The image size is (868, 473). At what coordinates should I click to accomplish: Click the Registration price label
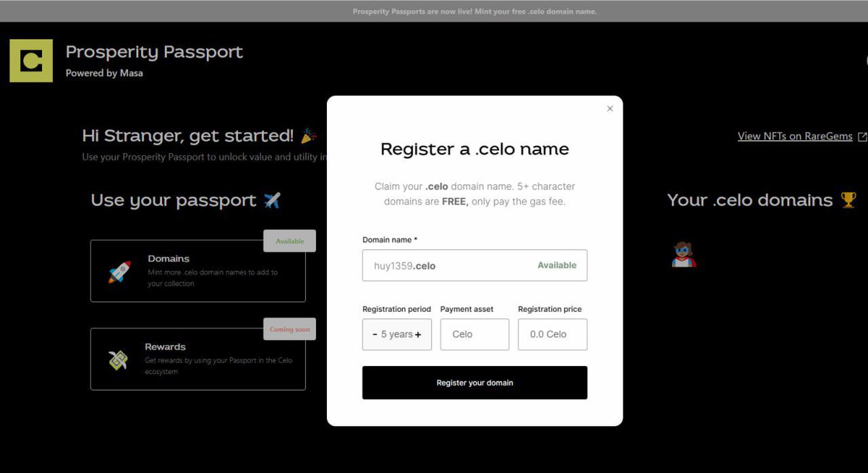point(550,309)
